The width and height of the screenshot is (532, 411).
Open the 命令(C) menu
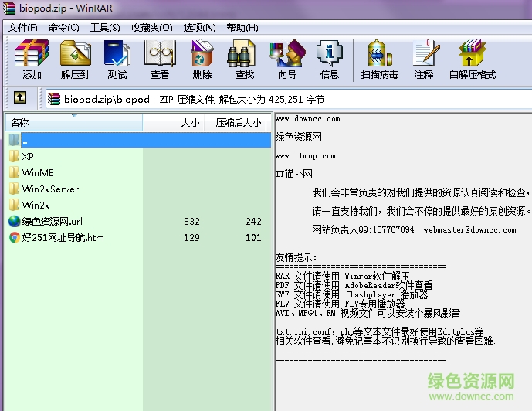(x=64, y=28)
